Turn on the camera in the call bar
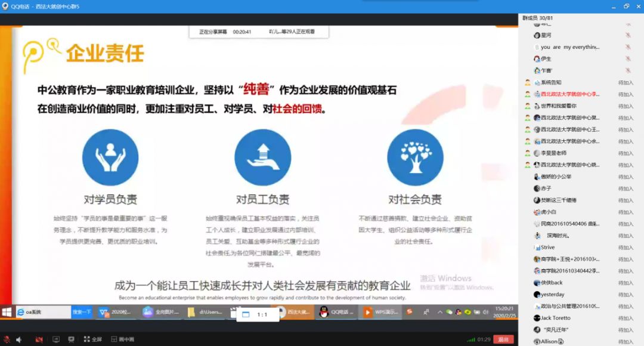The width and height of the screenshot is (644, 346). [x=39, y=339]
